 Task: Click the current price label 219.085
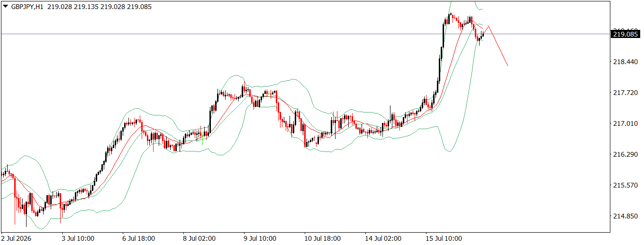click(x=626, y=34)
